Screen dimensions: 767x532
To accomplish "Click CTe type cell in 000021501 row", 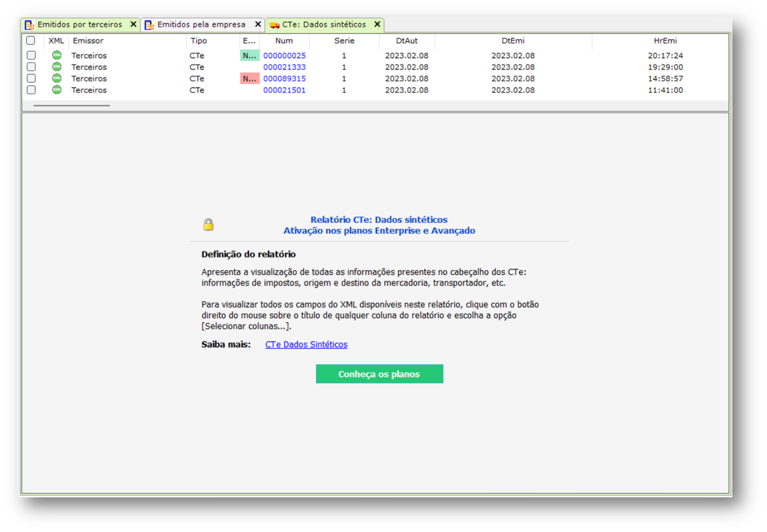I will coord(197,90).
